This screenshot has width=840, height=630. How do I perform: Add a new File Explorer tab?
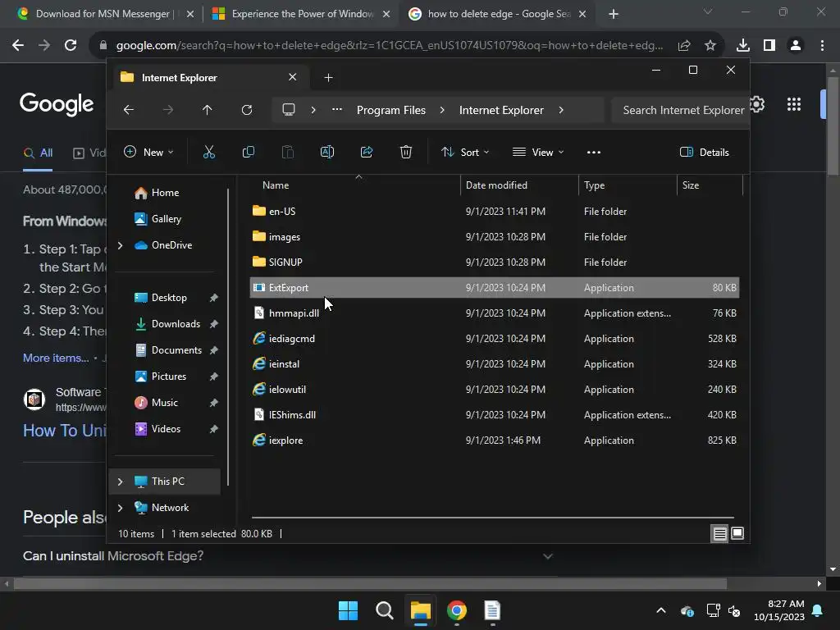point(328,78)
